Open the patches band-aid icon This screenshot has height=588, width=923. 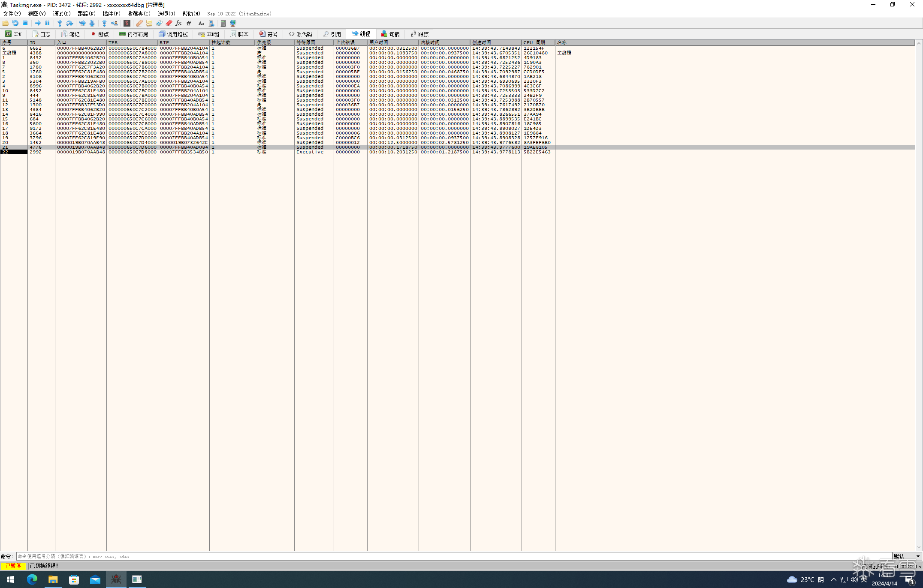[x=139, y=23]
